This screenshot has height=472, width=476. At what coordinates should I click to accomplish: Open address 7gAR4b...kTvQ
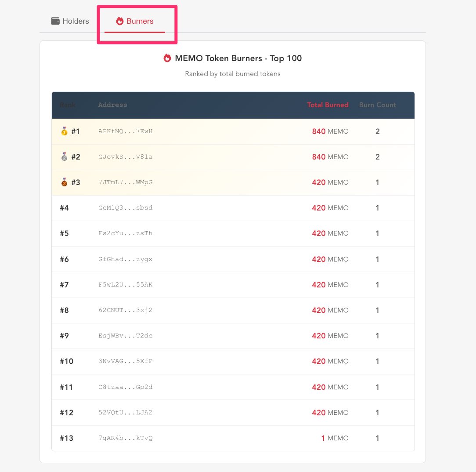pyautogui.click(x=126, y=438)
